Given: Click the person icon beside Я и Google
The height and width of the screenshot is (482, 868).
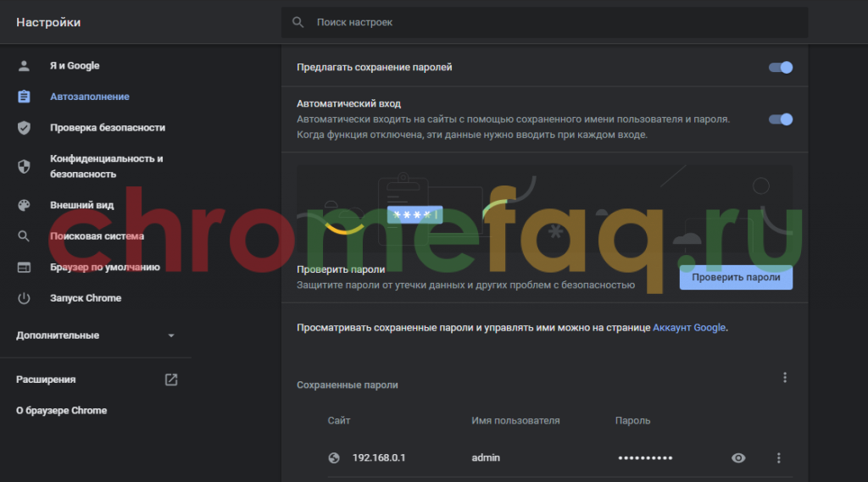Looking at the screenshot, I should coord(24,66).
